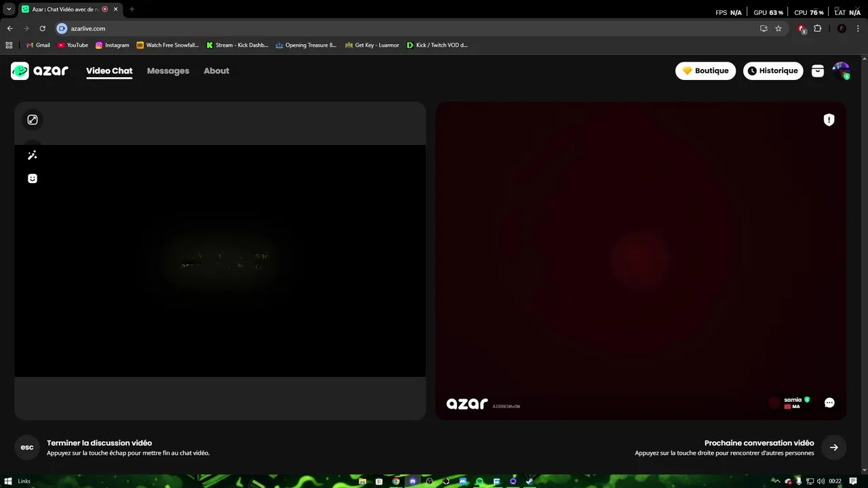Go back in browser history
868x488 pixels.
click(9, 28)
